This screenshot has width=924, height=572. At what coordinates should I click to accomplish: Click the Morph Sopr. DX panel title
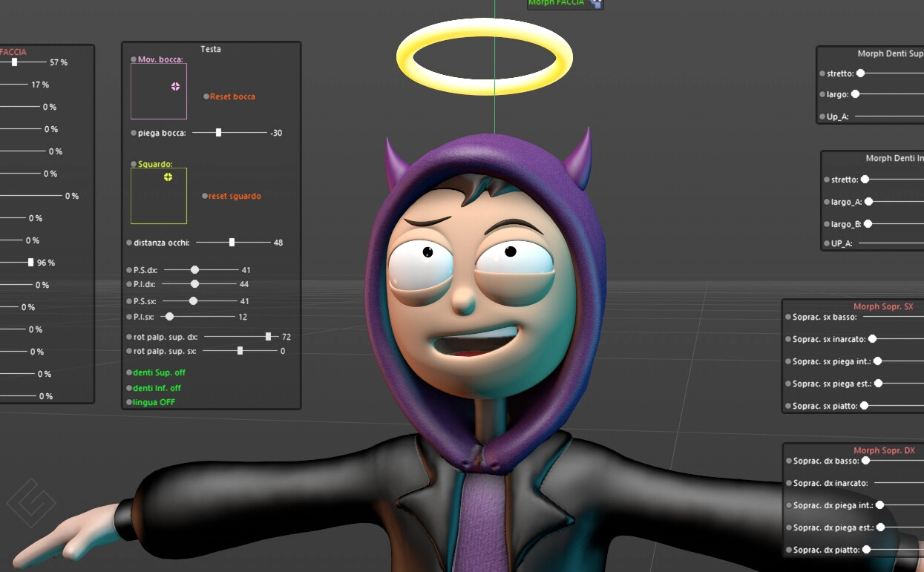click(x=884, y=450)
